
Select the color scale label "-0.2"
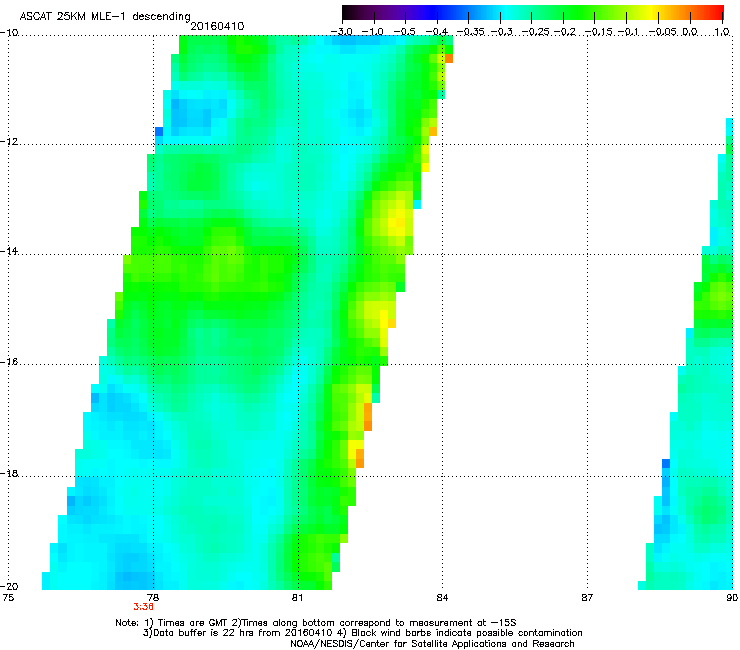(565, 32)
